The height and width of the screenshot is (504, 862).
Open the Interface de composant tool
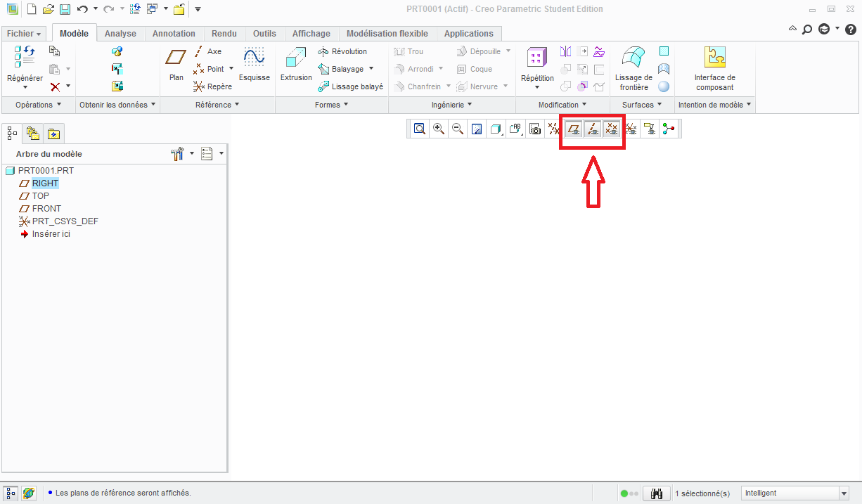714,69
